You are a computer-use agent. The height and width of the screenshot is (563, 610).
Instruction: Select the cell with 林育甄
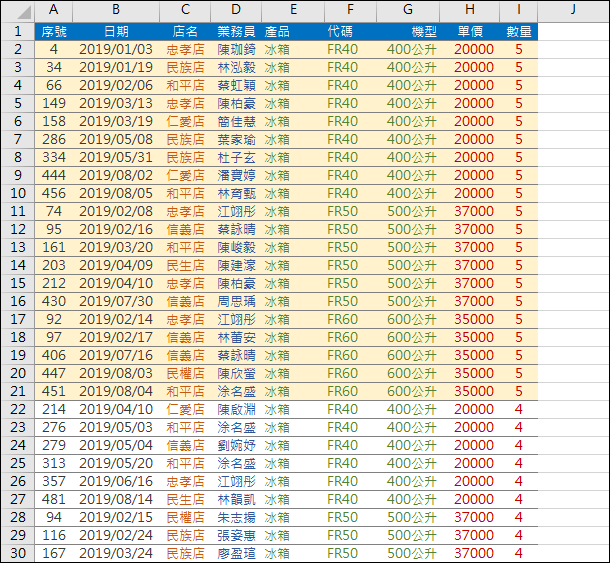(x=236, y=193)
